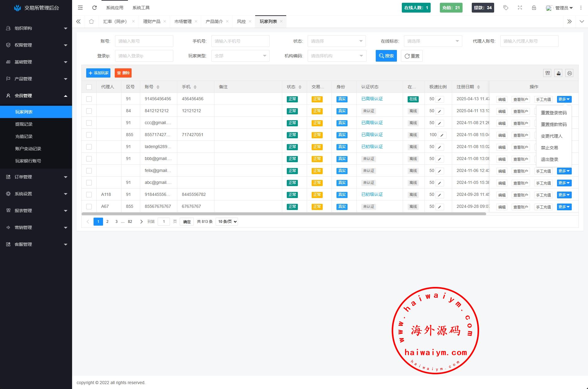Click the print icon above the table
Viewport: 588px width, 389px height.
[x=570, y=73]
